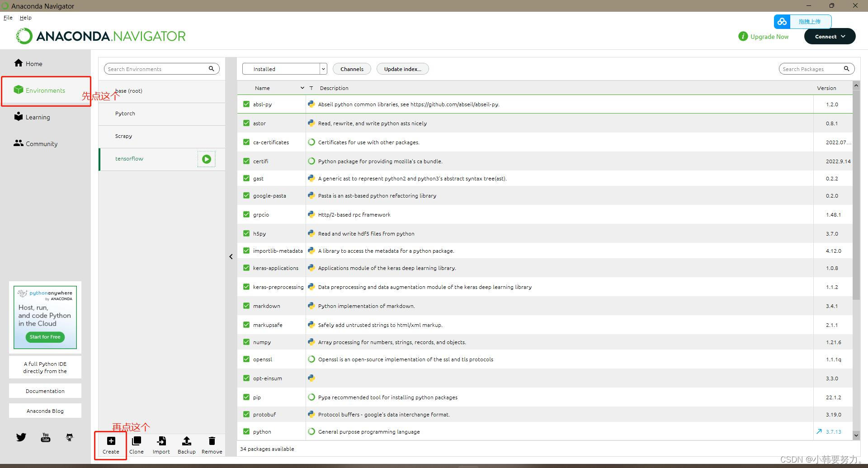The image size is (868, 468).
Task: Select the base (root) environment
Action: [162, 91]
